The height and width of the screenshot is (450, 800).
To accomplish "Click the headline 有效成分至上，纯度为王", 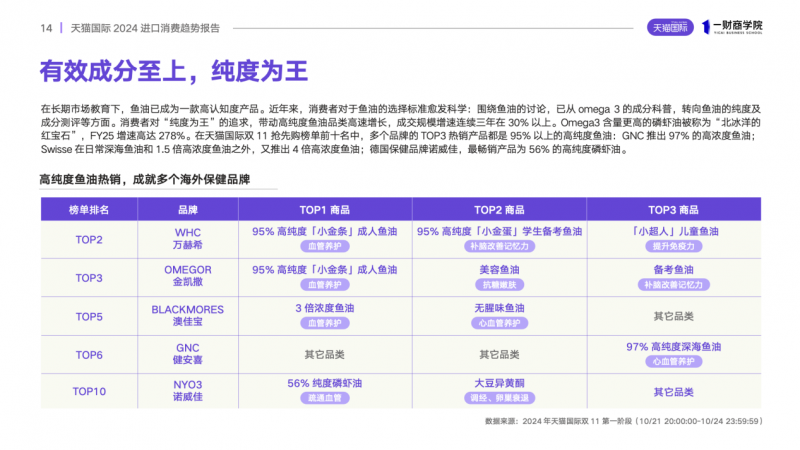I will [174, 71].
